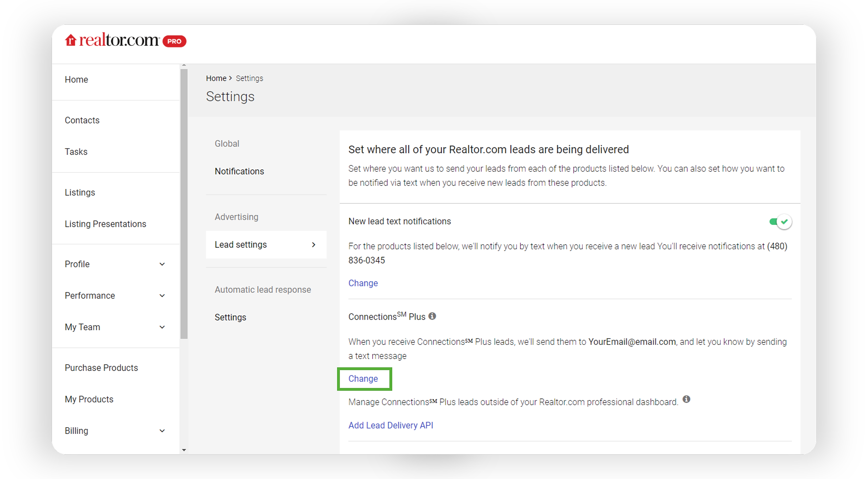Select Lead settings under Advertising
The height and width of the screenshot is (479, 868).
(x=266, y=245)
